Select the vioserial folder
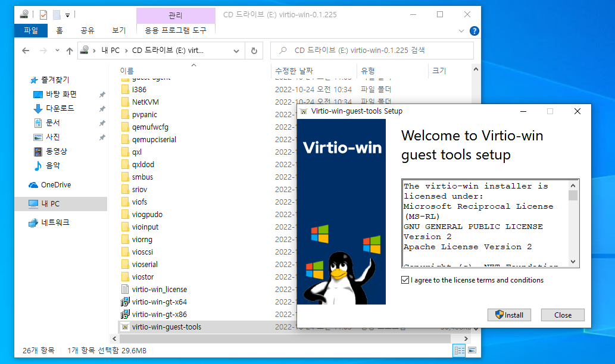The height and width of the screenshot is (364, 615). (x=145, y=265)
